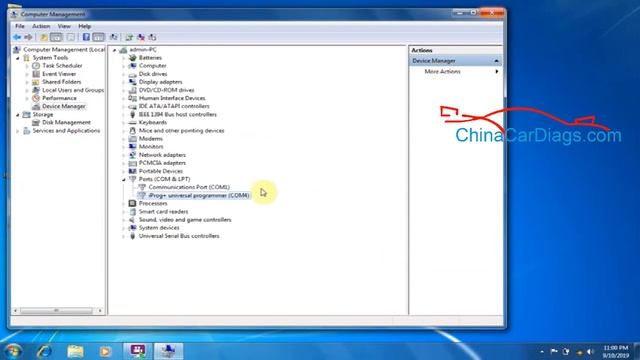
Task: Click the Keyboards category icon
Action: (x=132, y=122)
